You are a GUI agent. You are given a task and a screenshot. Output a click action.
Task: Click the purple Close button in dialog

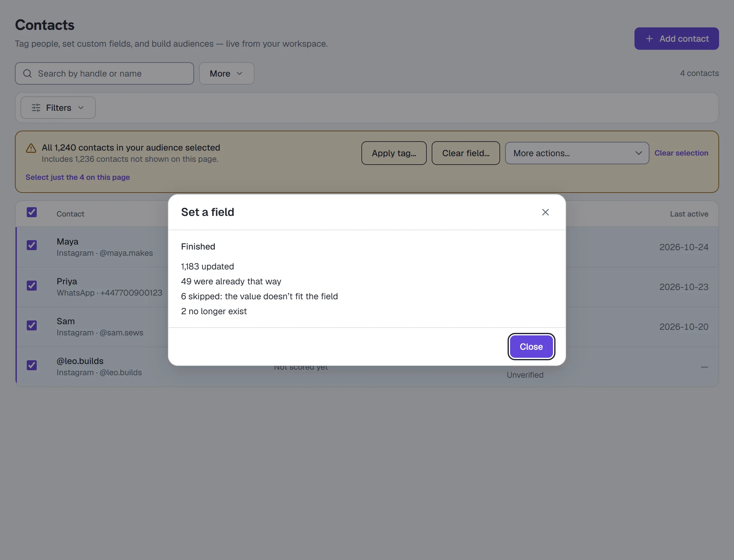pyautogui.click(x=531, y=347)
